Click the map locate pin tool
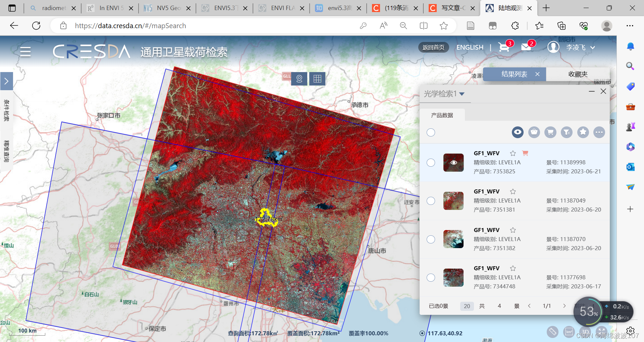The height and width of the screenshot is (342, 644). point(299,79)
